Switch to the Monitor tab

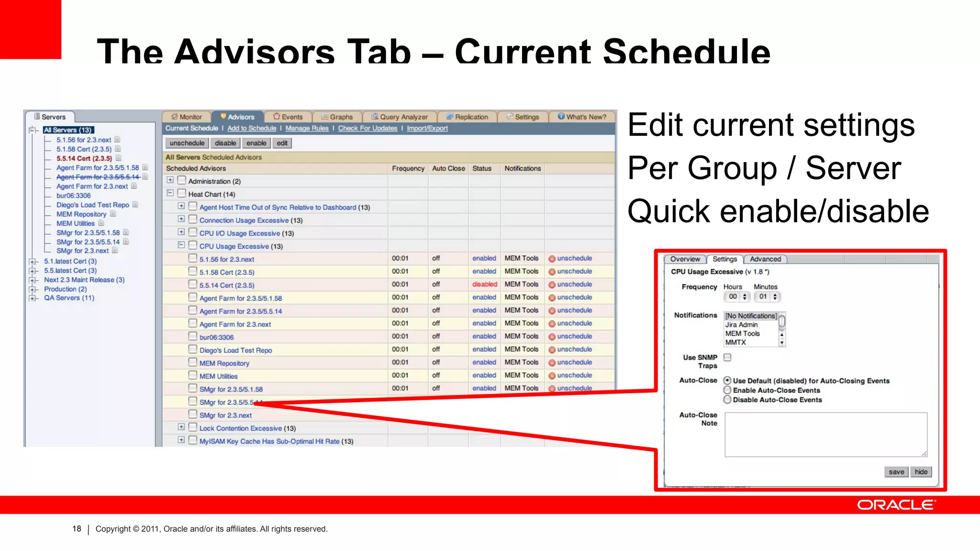[x=187, y=117]
